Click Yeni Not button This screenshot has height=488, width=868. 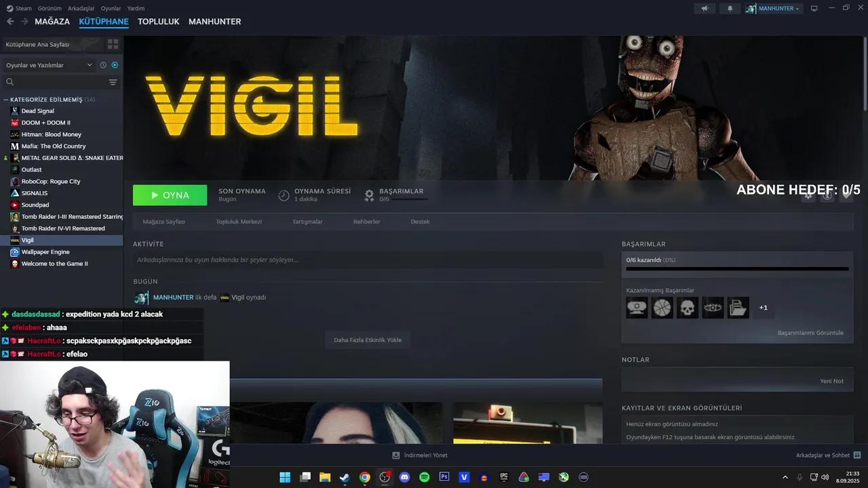tap(831, 381)
